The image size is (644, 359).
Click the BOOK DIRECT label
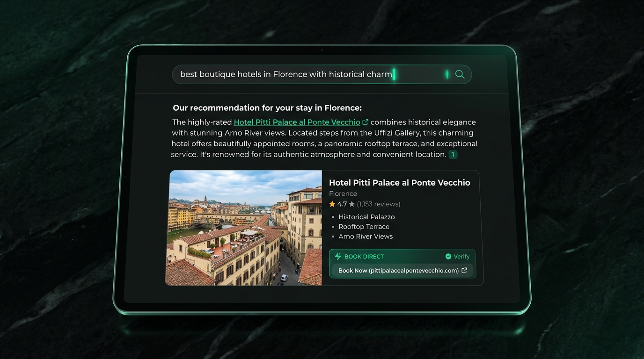pos(364,257)
